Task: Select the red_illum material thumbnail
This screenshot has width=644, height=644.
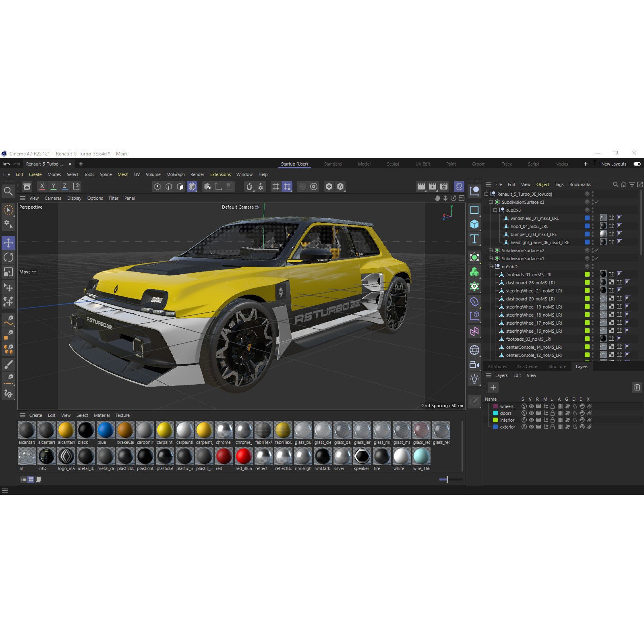Action: click(x=244, y=456)
